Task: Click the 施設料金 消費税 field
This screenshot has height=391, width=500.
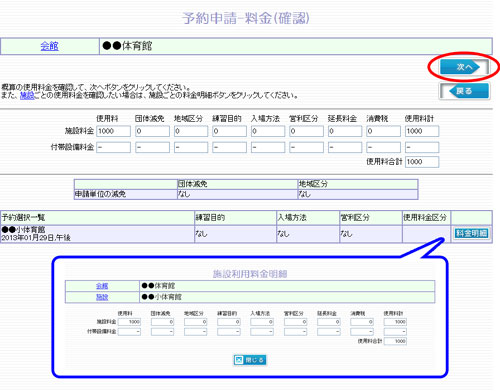Action: pos(383,131)
